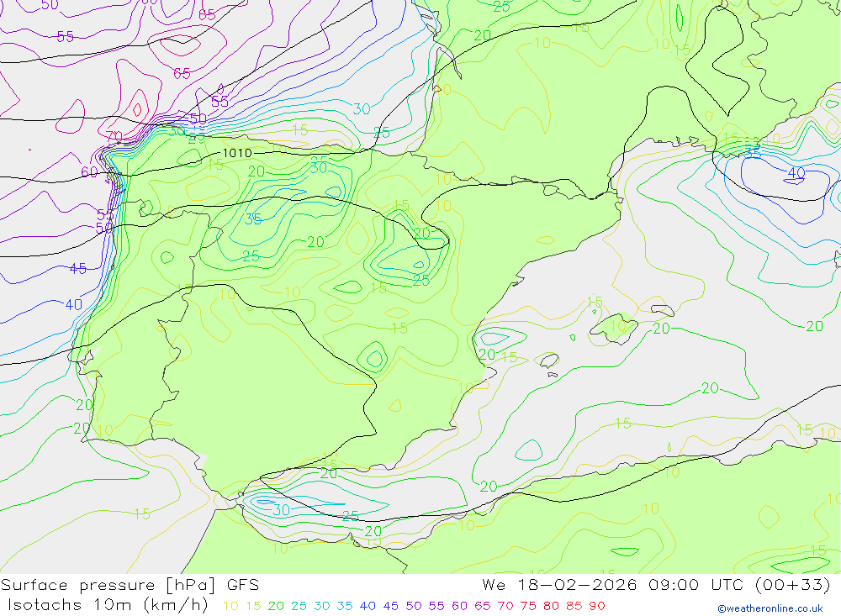841x616 pixels.
Task: Click the legend value 10 in the isotach scale
Action: [230, 606]
